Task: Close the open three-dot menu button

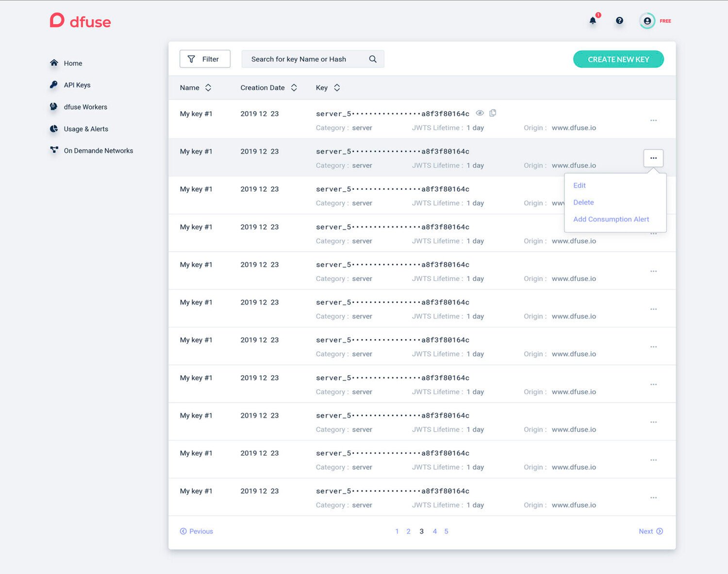Action: point(653,158)
